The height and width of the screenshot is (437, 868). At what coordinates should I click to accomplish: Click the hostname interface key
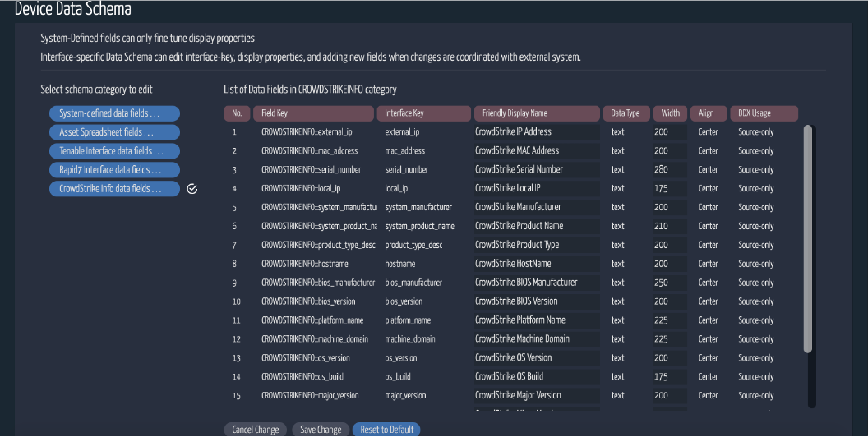pos(399,264)
